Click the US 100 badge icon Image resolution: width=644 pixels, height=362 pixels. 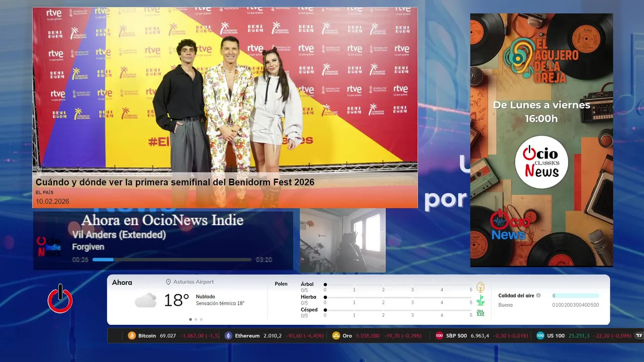click(540, 336)
